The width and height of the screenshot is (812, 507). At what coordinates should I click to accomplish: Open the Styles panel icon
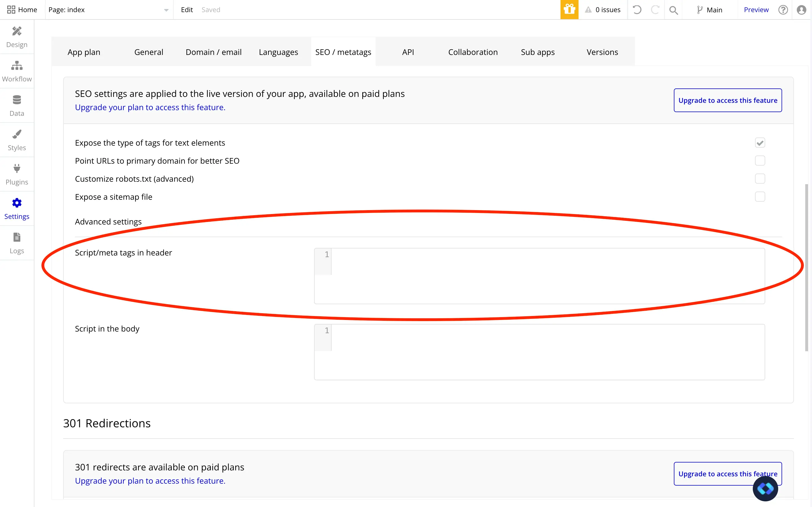17,140
